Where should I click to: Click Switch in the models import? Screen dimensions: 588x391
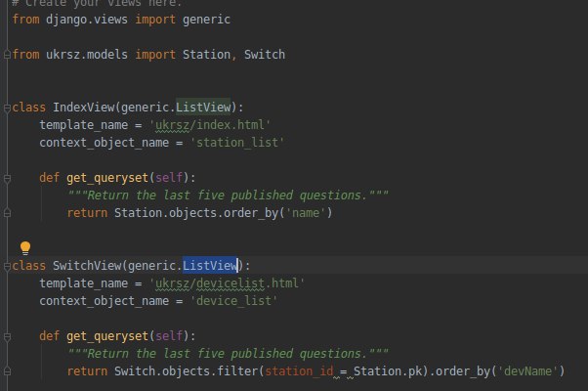tap(265, 55)
